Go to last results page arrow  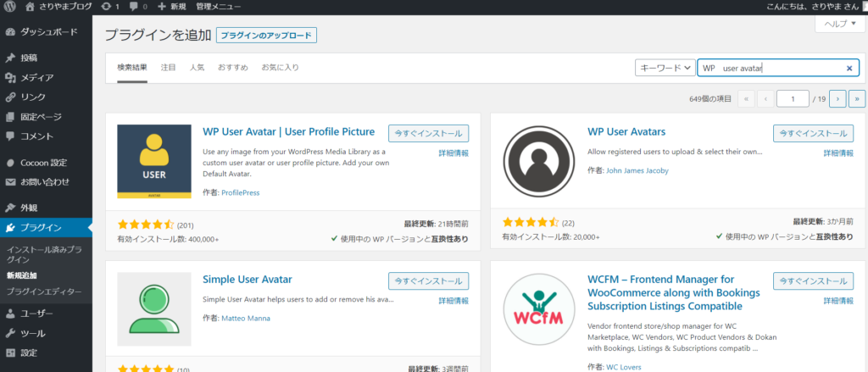coord(857,98)
